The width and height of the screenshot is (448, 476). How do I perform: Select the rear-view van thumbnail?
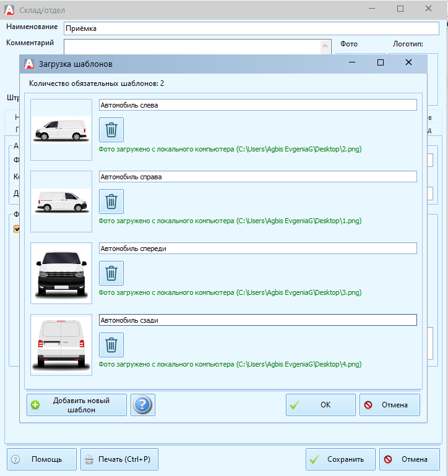tap(61, 345)
